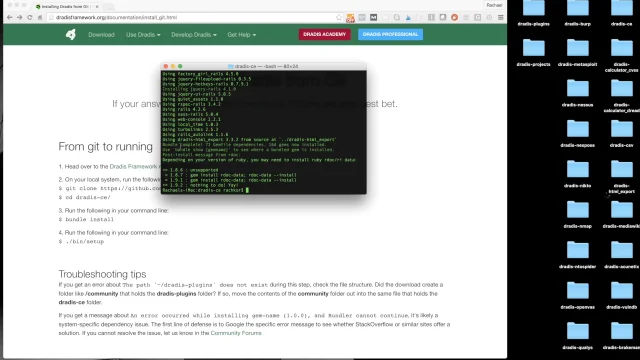640x360 pixels.
Task: Bookmark this page with the star icon
Action: pos(339,18)
